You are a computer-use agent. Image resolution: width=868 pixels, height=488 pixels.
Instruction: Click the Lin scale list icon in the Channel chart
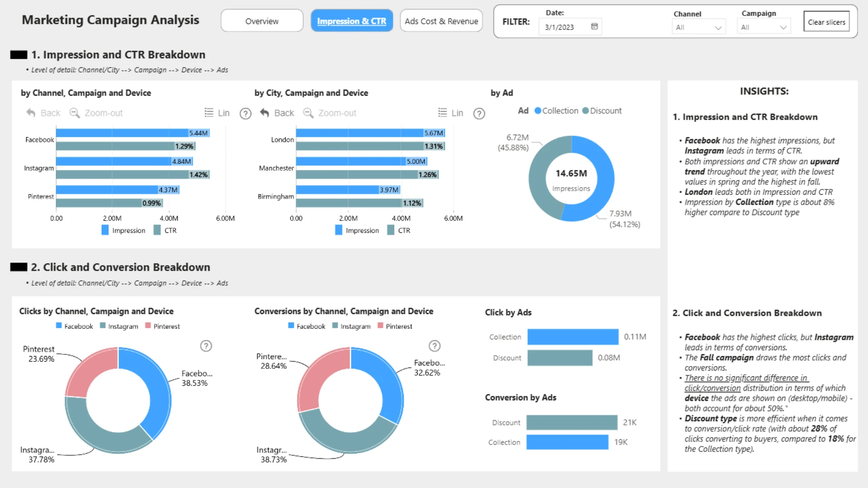point(209,113)
